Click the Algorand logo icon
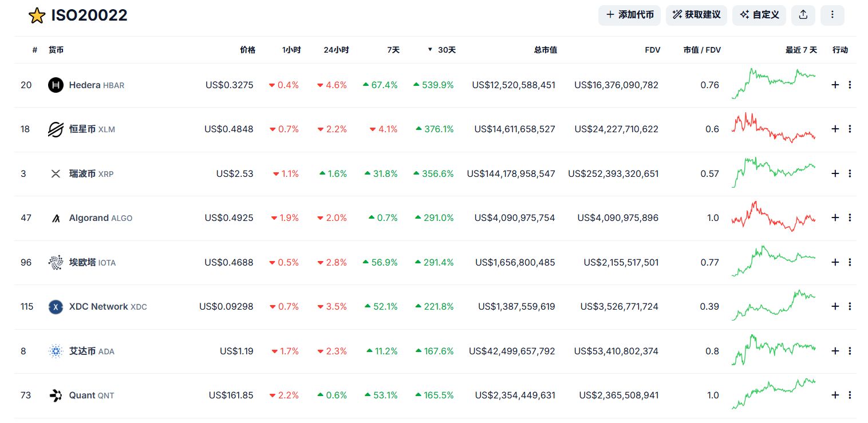 point(56,218)
